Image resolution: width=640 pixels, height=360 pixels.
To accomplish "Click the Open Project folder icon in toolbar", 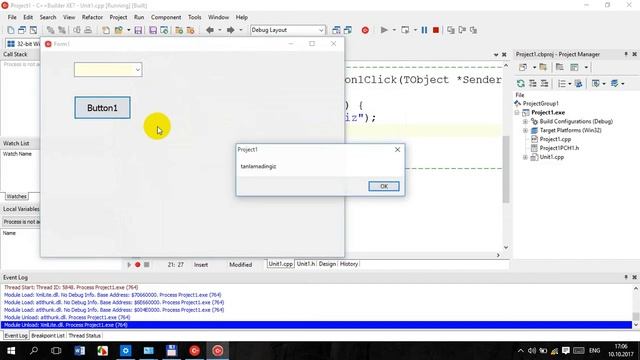I will pyautogui.click(x=118, y=30).
